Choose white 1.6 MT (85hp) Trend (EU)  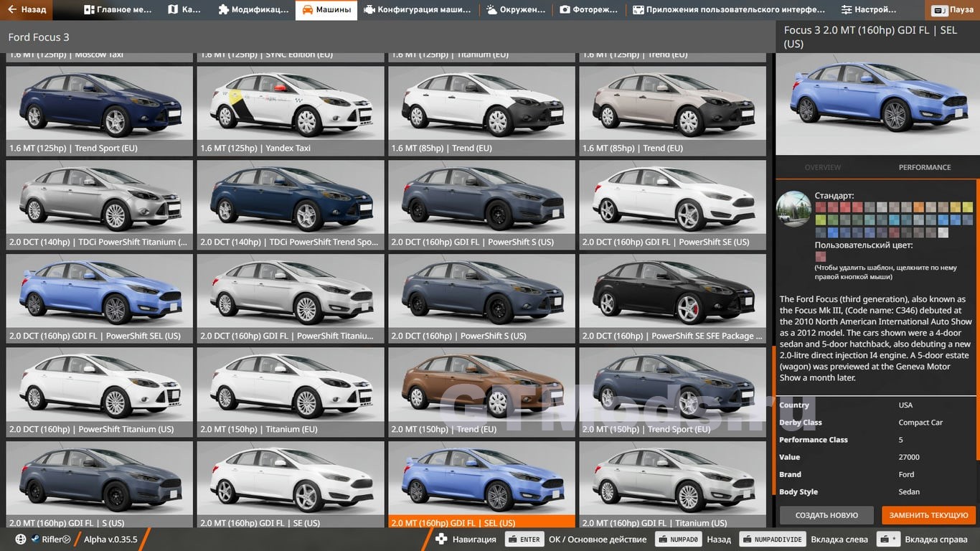point(481,112)
